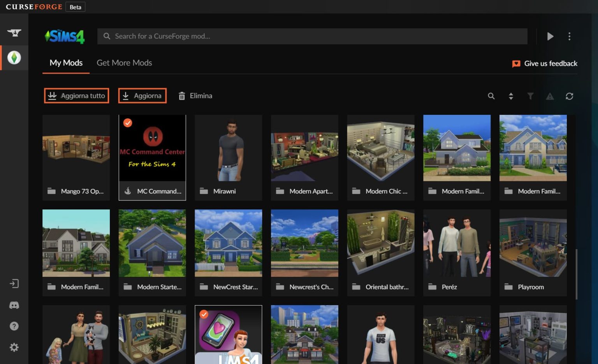The image size is (598, 364).
Task: Open the Sims 4 section in the sidebar
Action: coord(14,58)
